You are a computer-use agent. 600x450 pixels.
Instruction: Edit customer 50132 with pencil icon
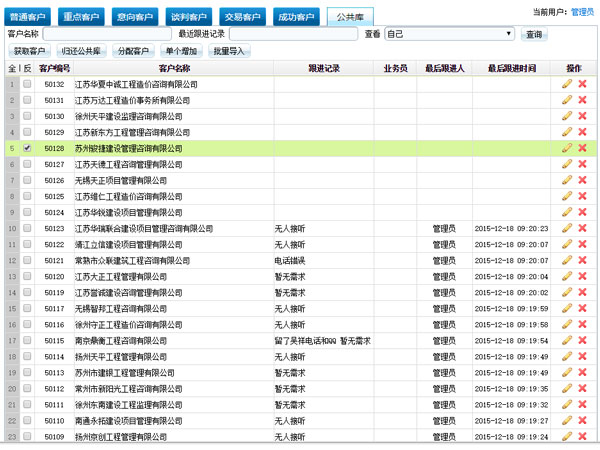click(x=567, y=84)
